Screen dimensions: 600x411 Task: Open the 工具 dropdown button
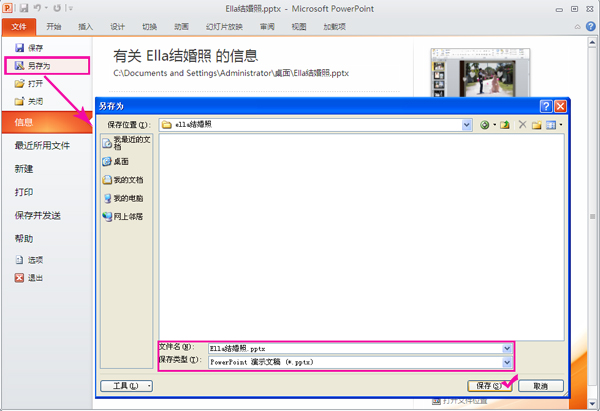[126, 386]
